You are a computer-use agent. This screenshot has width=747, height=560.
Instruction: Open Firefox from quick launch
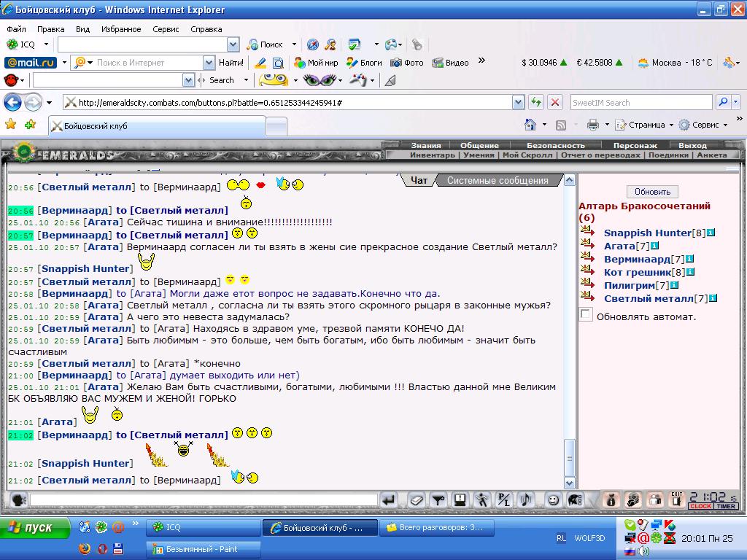tap(85, 548)
